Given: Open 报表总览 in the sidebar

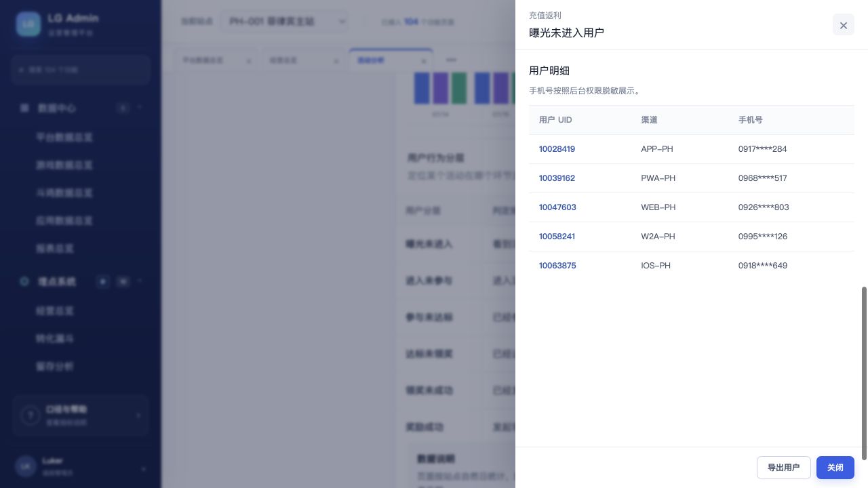Looking at the screenshot, I should [x=55, y=249].
